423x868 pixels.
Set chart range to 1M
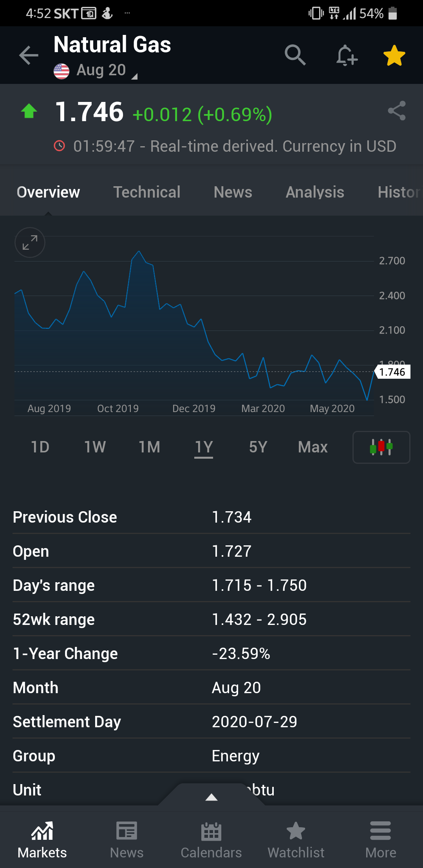(149, 447)
